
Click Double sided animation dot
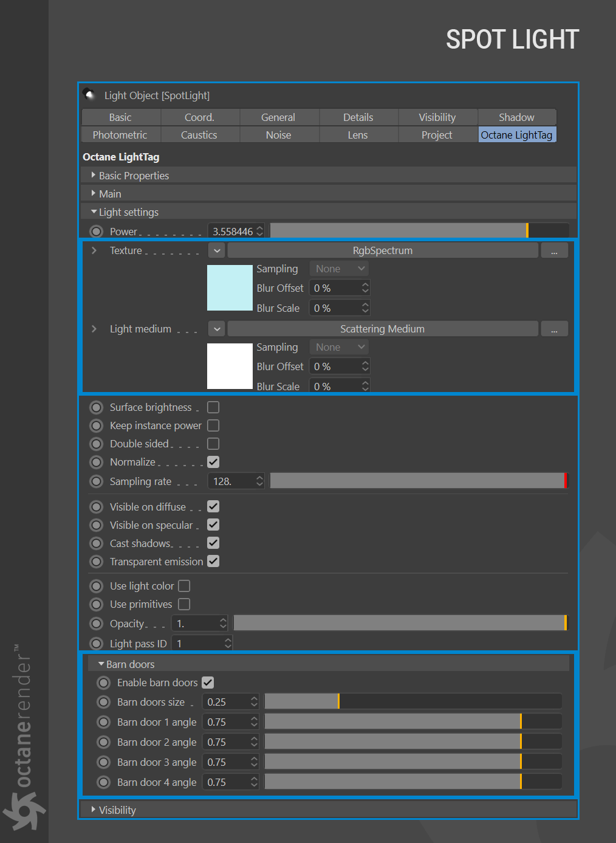click(x=96, y=444)
